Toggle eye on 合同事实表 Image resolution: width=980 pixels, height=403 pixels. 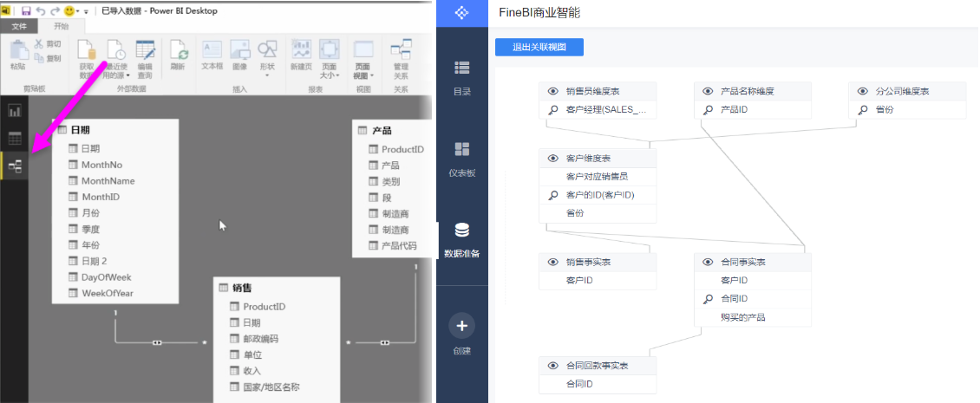(708, 262)
